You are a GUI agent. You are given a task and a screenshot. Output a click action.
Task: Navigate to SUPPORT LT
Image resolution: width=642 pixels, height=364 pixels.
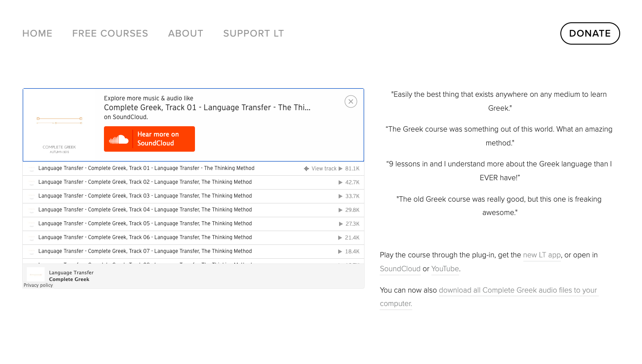click(x=253, y=33)
